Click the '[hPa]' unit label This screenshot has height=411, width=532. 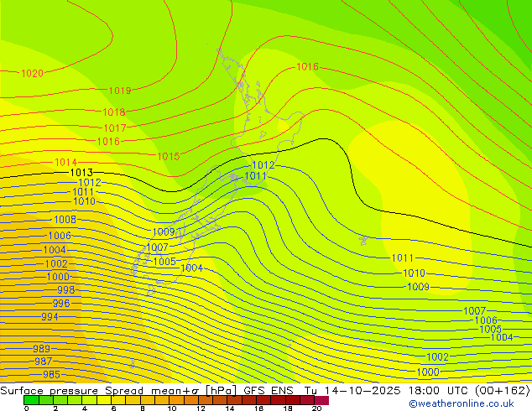[221, 391]
